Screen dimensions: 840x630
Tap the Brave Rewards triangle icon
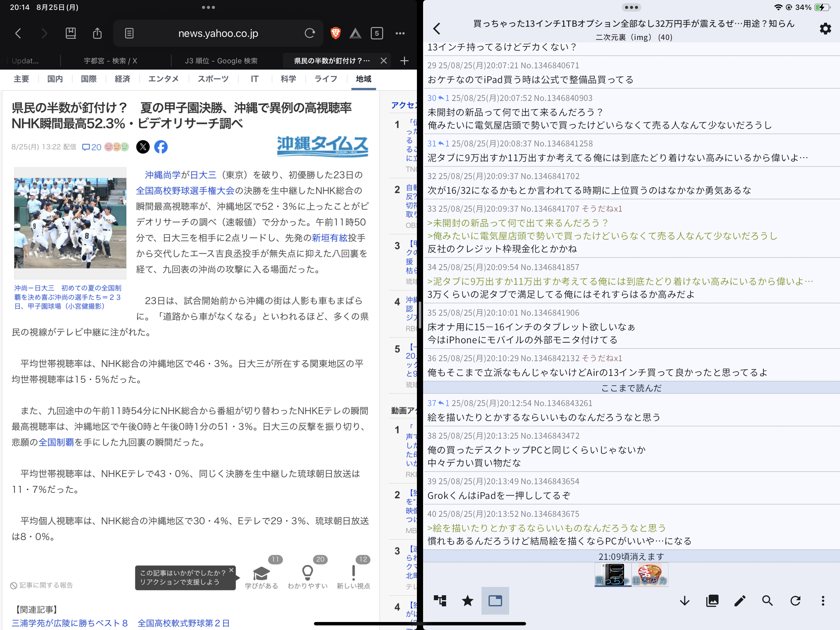[x=355, y=34]
